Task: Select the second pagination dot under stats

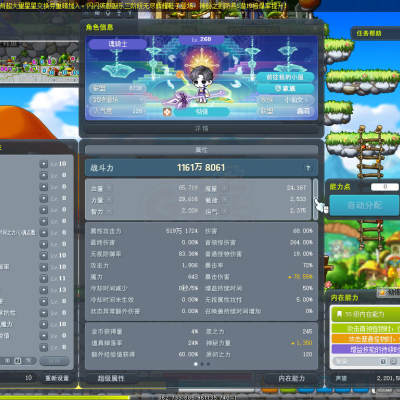Action: click(202, 364)
